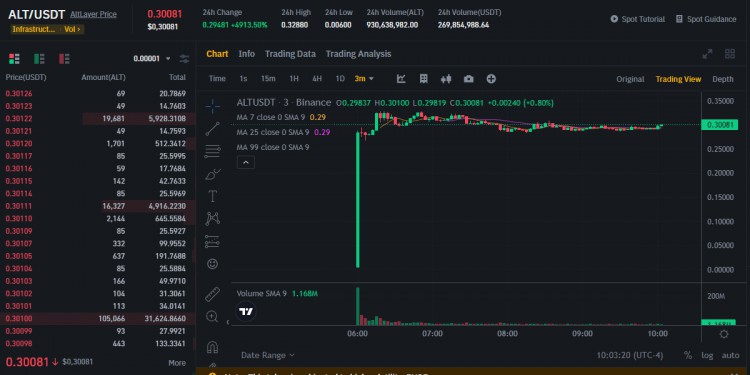Select the 1D time interval
The height and width of the screenshot is (375, 750).
point(340,79)
